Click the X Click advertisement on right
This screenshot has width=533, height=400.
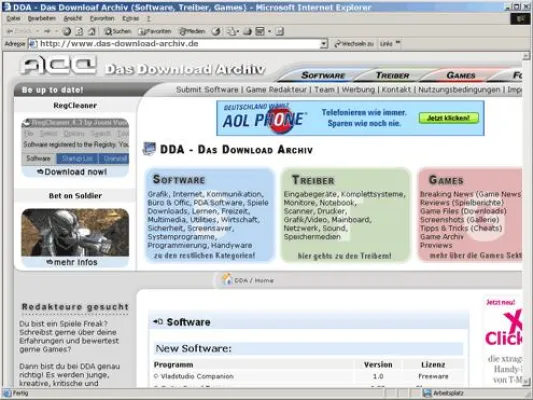click(503, 342)
